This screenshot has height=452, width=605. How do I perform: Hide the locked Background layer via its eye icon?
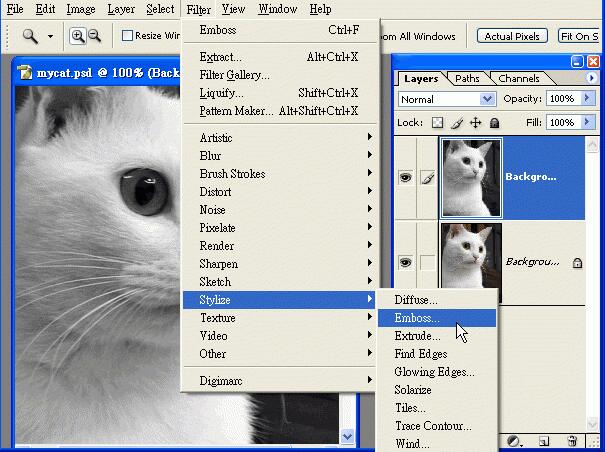[x=406, y=262]
